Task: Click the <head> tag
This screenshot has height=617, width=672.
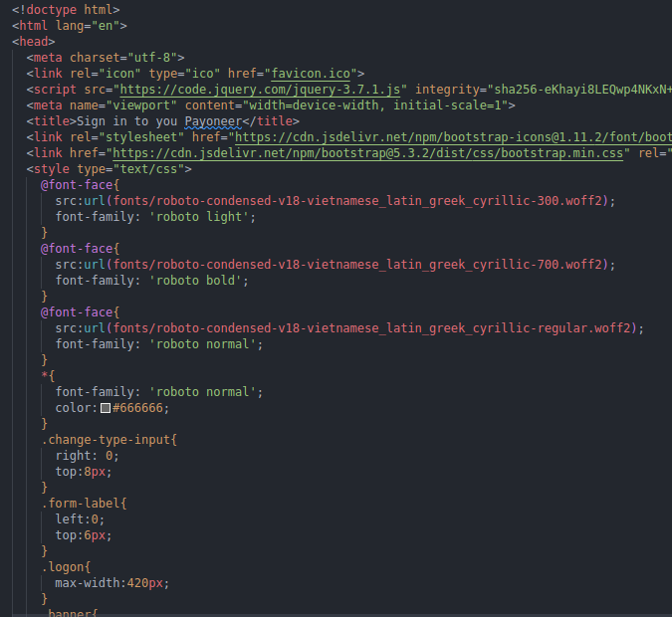Action: (x=34, y=42)
